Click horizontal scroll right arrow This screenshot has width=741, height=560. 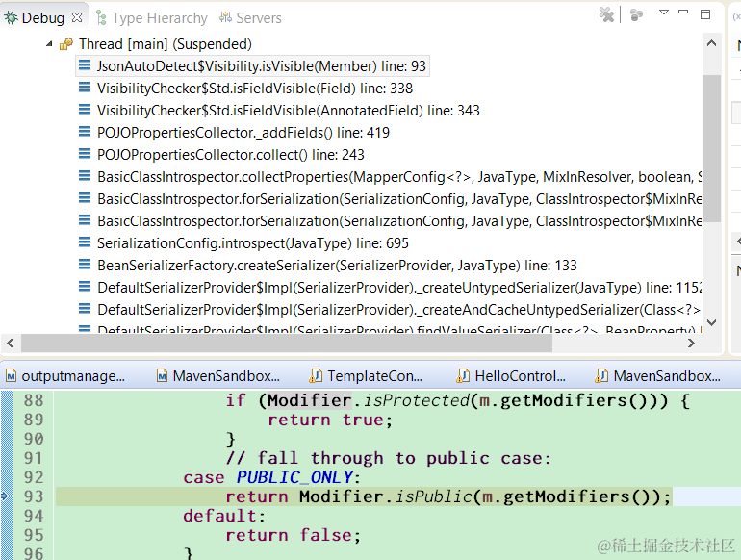691,344
